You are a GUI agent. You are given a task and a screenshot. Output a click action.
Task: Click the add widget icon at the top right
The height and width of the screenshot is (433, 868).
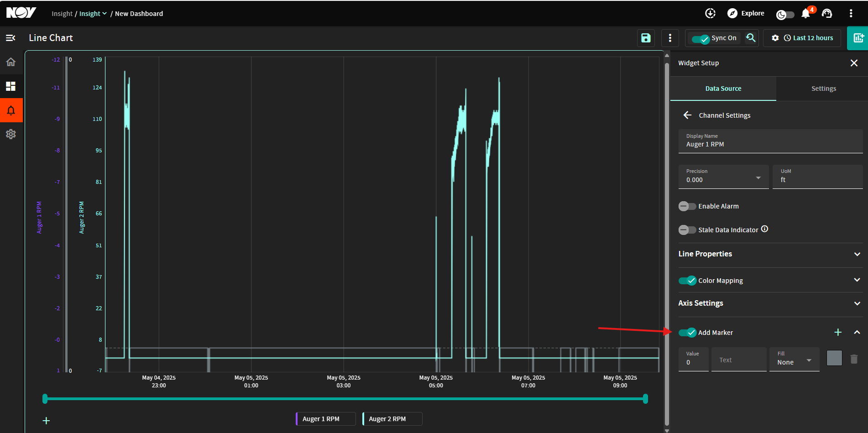858,38
